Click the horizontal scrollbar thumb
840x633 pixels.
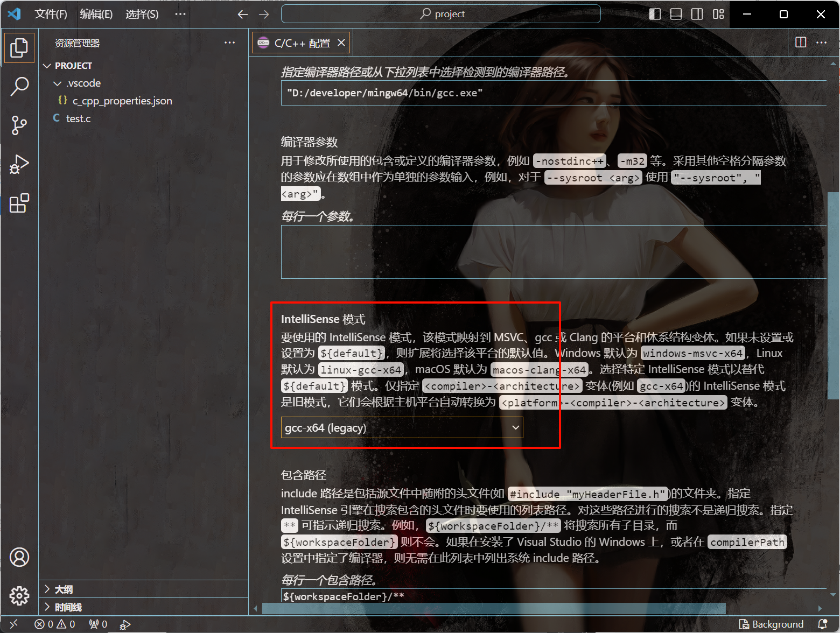(494, 608)
